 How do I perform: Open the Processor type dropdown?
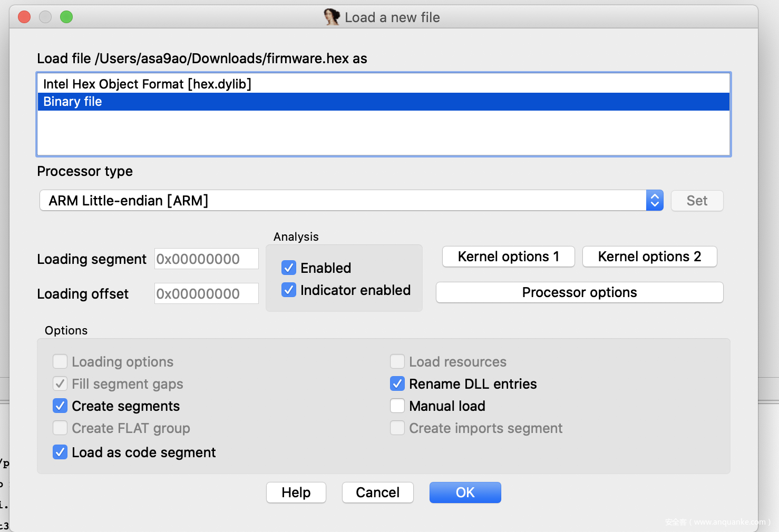point(654,201)
